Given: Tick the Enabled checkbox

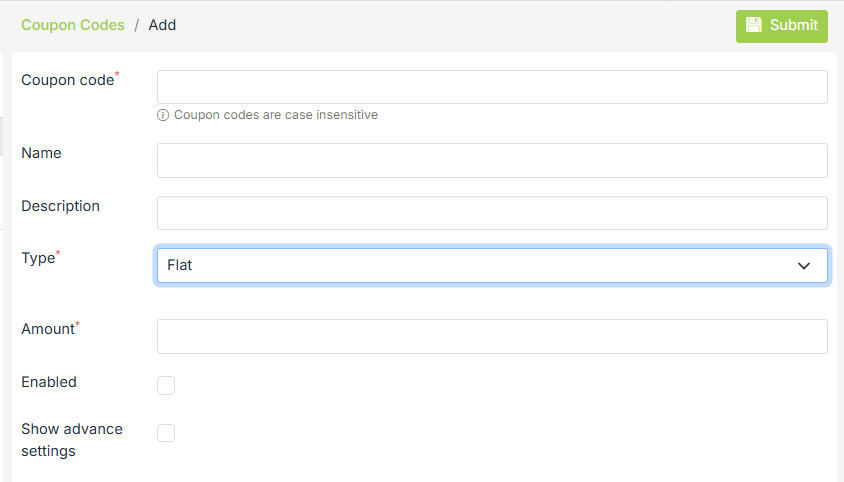Looking at the screenshot, I should coord(166,385).
